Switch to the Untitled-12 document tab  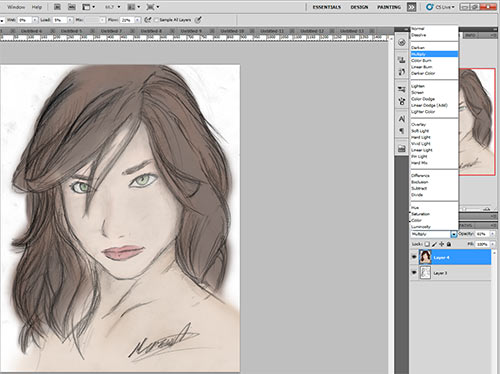point(312,31)
